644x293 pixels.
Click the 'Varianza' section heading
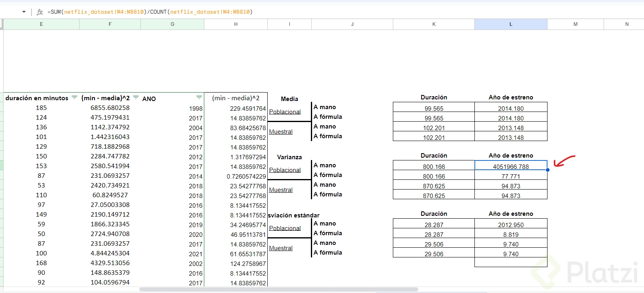(289, 157)
